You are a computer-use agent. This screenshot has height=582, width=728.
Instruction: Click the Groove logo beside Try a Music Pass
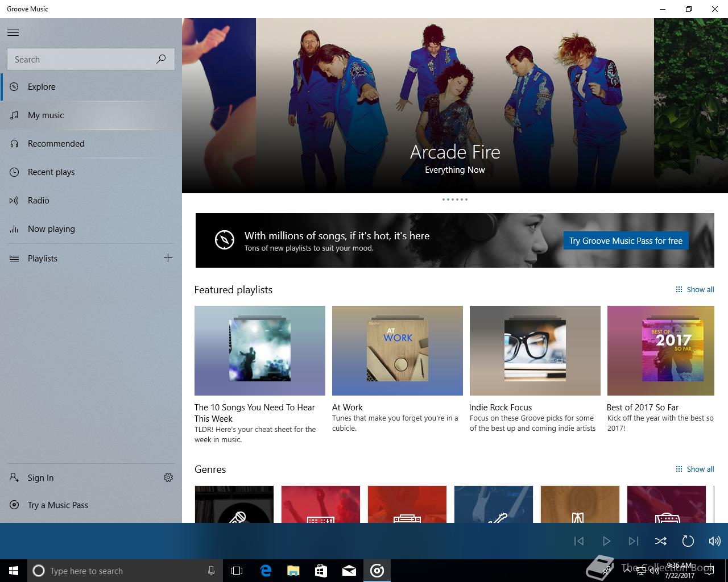pyautogui.click(x=14, y=505)
